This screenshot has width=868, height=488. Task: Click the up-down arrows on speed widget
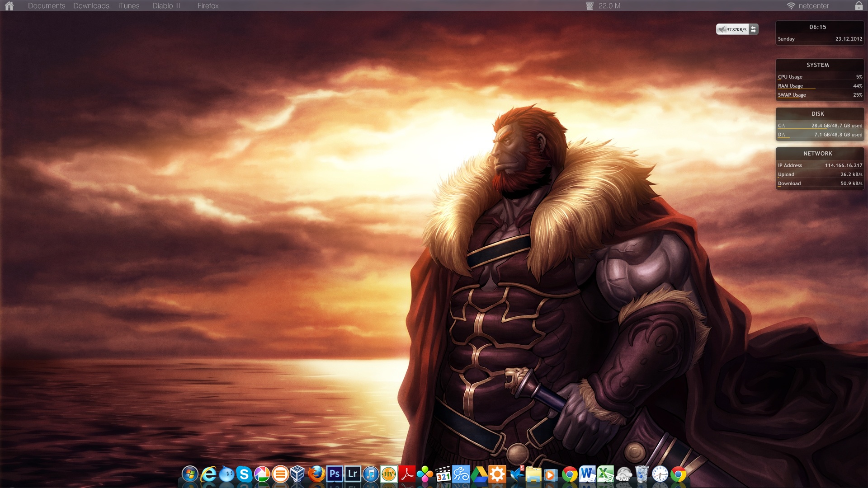click(753, 29)
